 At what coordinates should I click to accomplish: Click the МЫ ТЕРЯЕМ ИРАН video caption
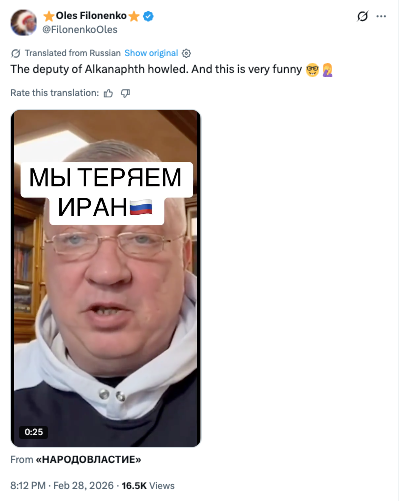click(107, 193)
